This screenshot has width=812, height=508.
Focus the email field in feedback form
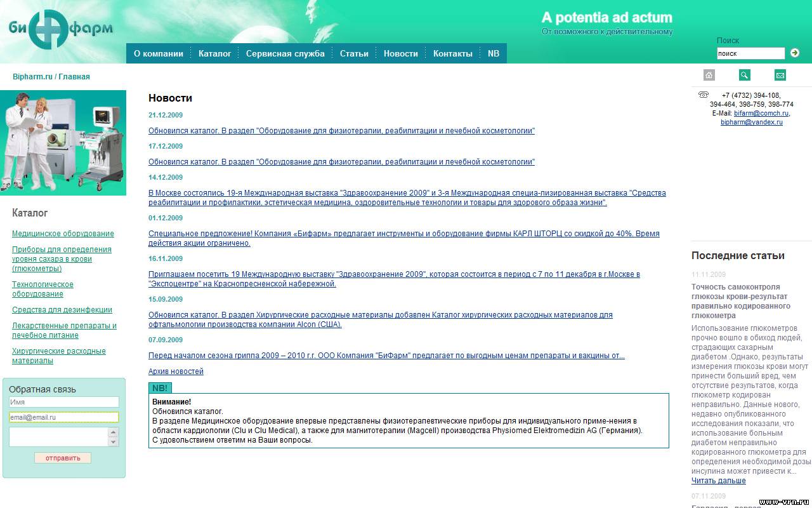[63, 417]
